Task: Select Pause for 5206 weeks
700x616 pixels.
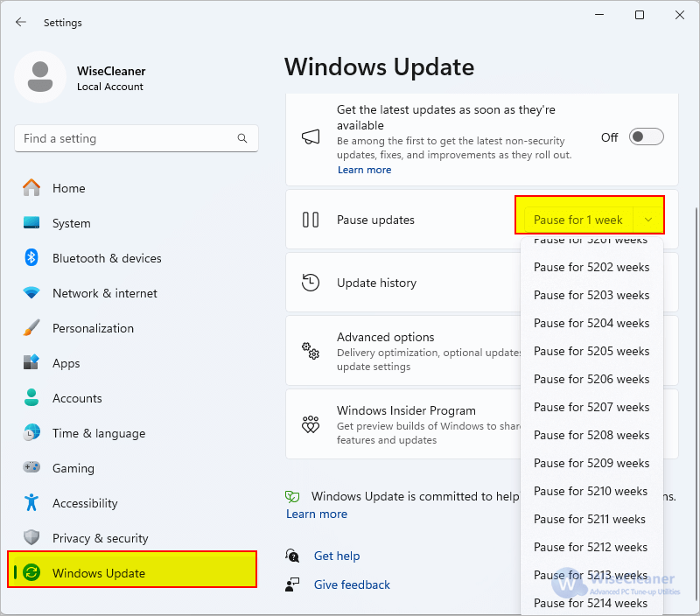Action: 591,379
